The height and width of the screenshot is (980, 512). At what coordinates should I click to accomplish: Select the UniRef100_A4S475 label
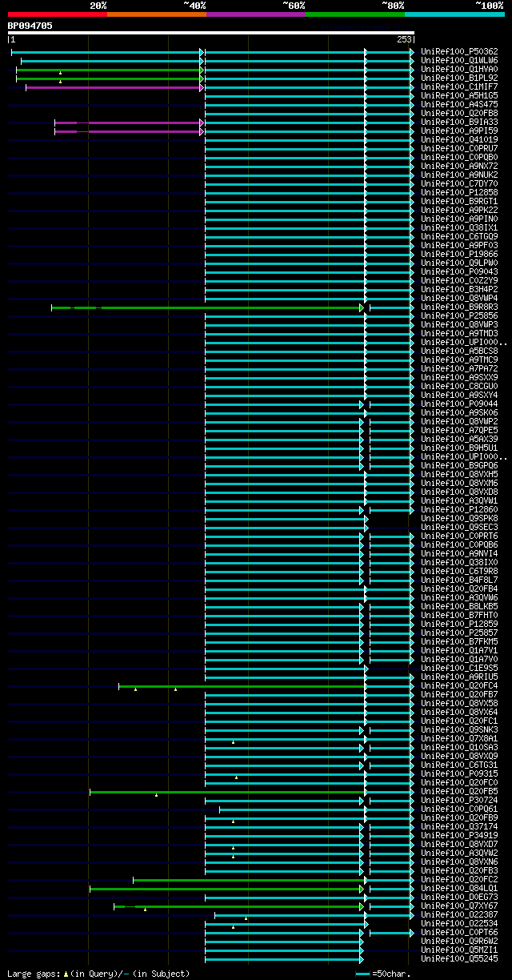click(459, 105)
